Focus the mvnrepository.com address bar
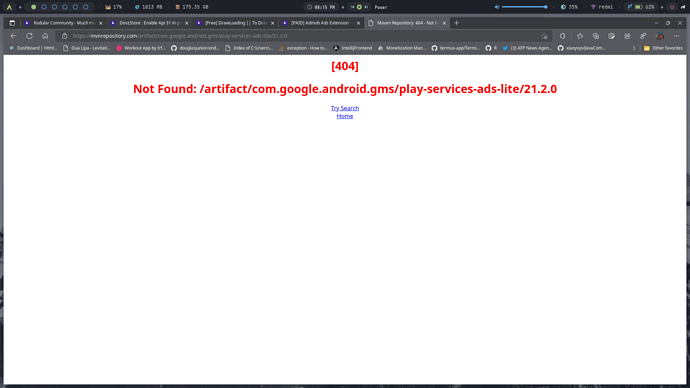The image size is (690, 388). 304,36
